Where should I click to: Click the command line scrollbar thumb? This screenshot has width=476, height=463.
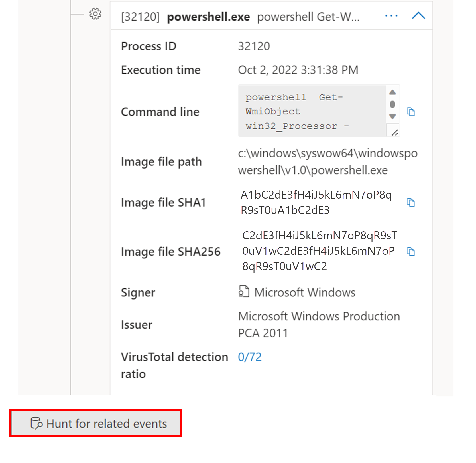tap(392, 104)
